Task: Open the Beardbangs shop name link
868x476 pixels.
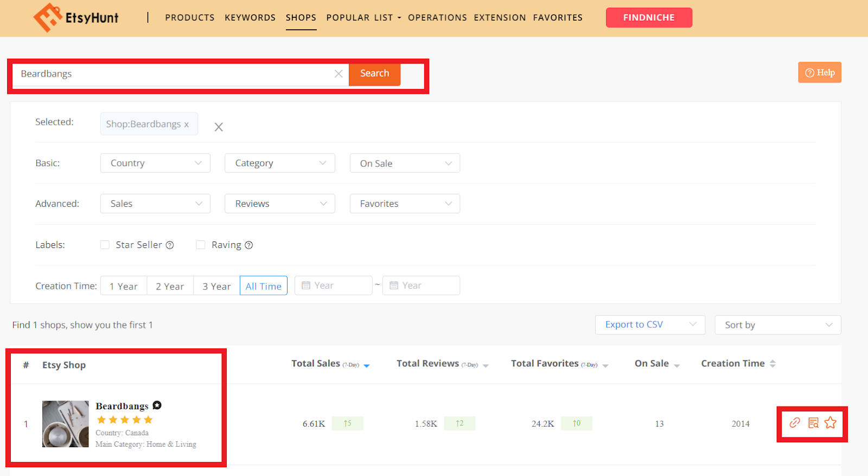Action: coord(122,406)
